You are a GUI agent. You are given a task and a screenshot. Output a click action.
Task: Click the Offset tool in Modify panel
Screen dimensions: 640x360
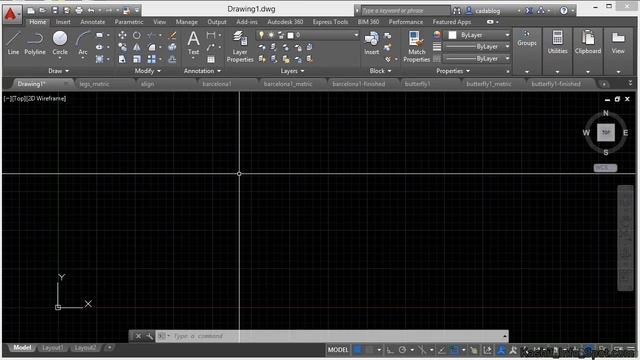(172, 59)
